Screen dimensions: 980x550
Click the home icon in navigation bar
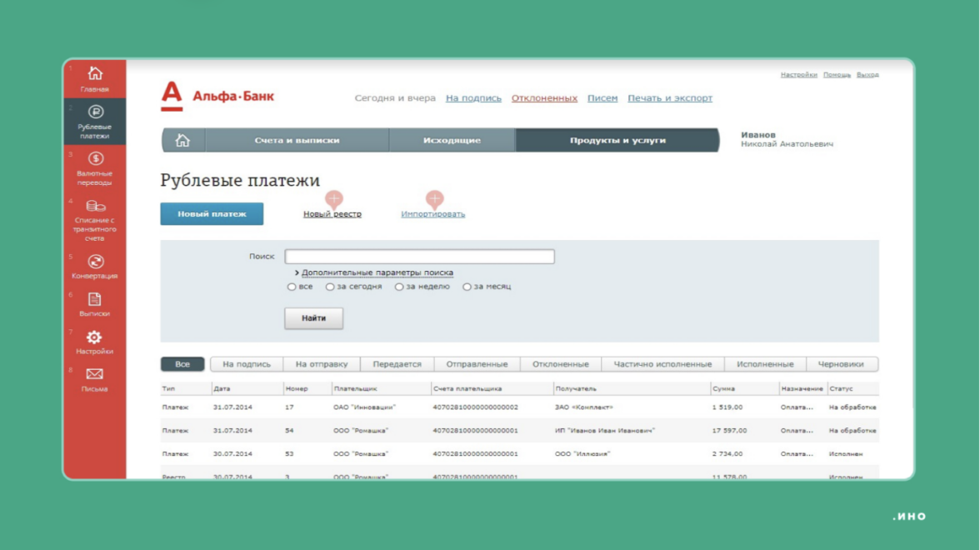pyautogui.click(x=182, y=141)
